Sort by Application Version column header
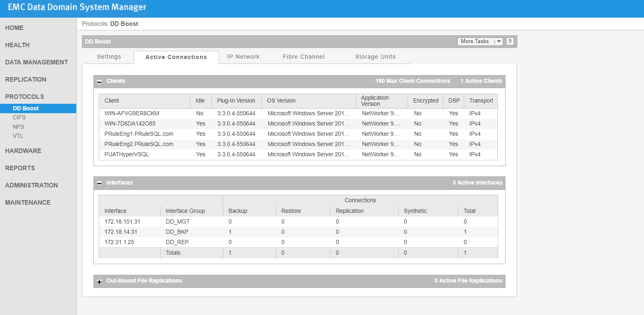Image resolution: width=644 pixels, height=315 pixels. 382,101
